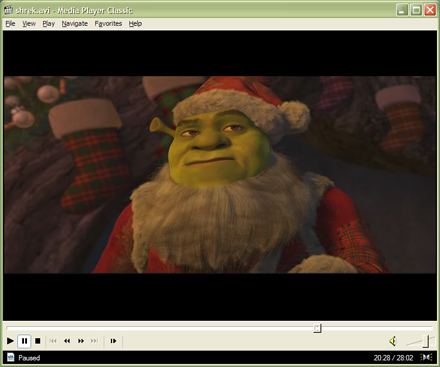Open the Navigate menu
Image resolution: width=440 pixels, height=367 pixels.
tap(75, 24)
